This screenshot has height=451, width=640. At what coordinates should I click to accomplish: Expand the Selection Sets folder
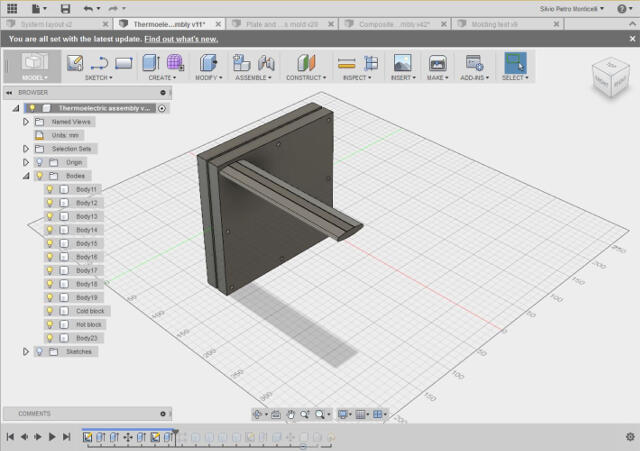[26, 149]
